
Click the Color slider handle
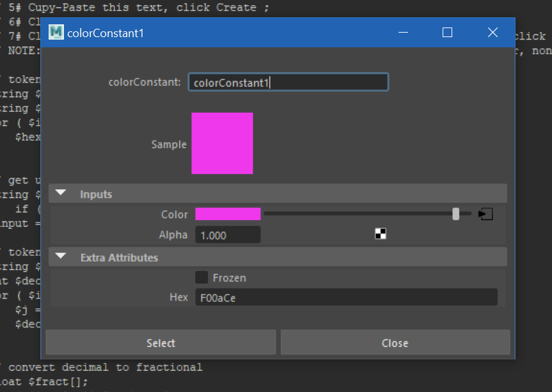pyautogui.click(x=455, y=214)
